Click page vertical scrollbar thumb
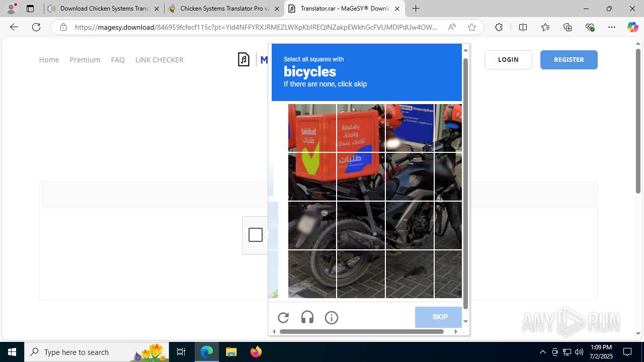This screenshot has width=644, height=362. pyautogui.click(x=638, y=121)
